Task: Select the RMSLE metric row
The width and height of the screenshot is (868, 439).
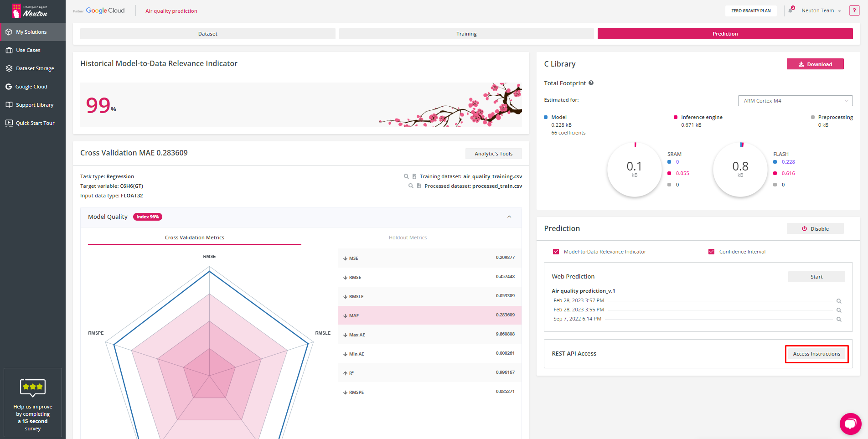Action: [x=429, y=296]
